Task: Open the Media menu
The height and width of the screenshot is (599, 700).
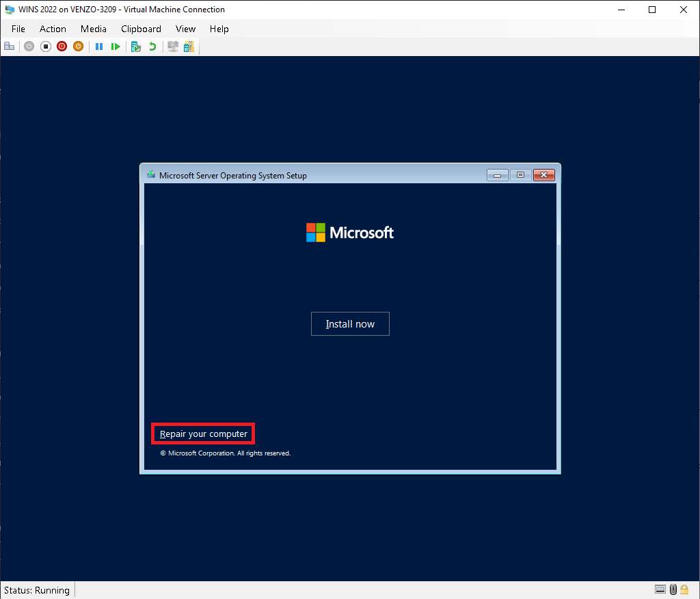Action: click(x=93, y=29)
